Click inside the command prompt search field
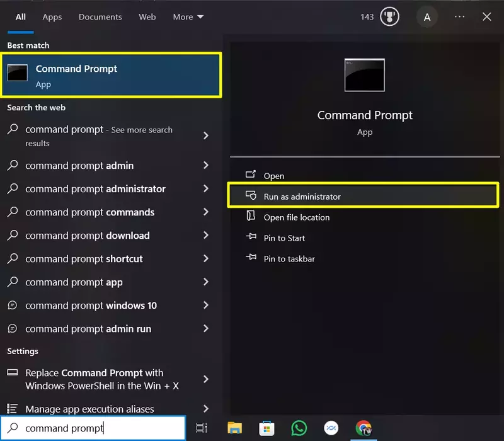The width and height of the screenshot is (504, 441). (x=94, y=427)
